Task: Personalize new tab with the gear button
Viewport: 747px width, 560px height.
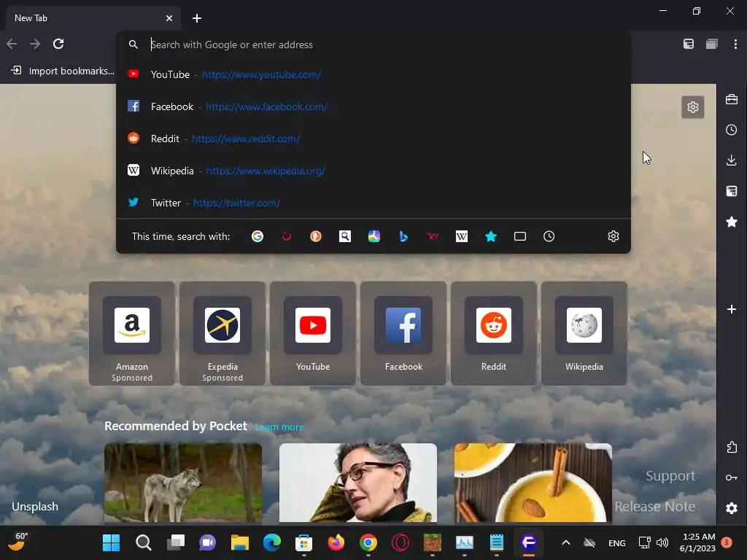Action: point(693,107)
